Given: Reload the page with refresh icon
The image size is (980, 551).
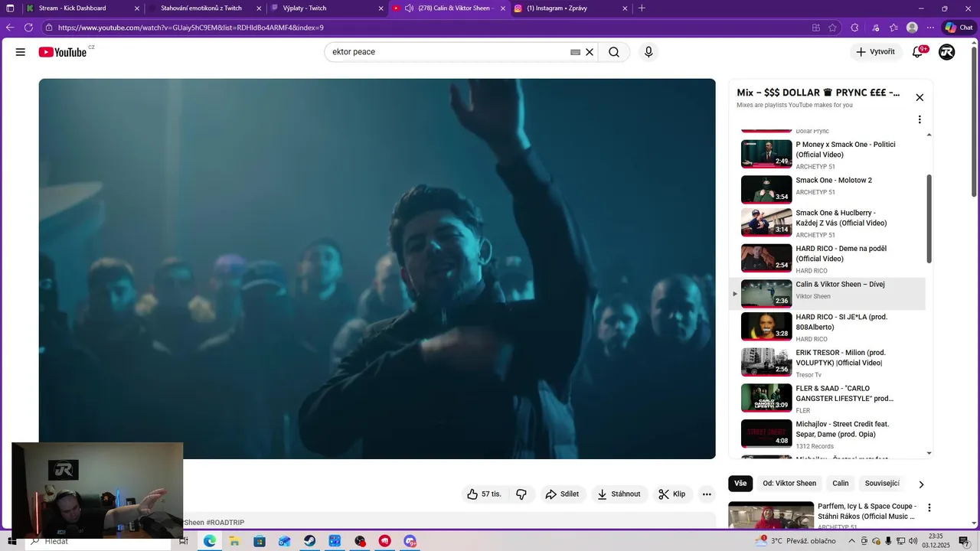Looking at the screenshot, I should [28, 28].
